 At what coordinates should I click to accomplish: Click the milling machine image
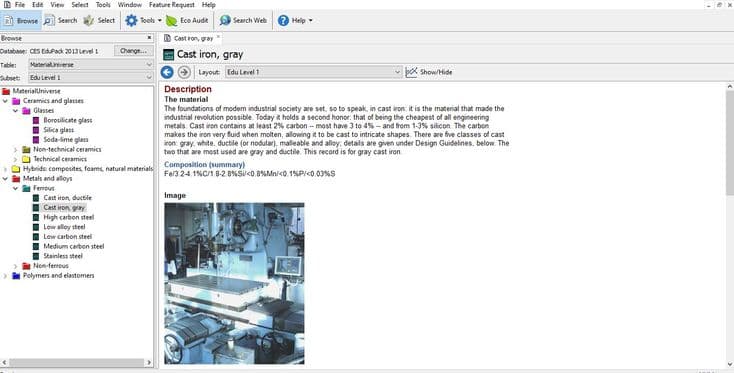pyautogui.click(x=234, y=283)
